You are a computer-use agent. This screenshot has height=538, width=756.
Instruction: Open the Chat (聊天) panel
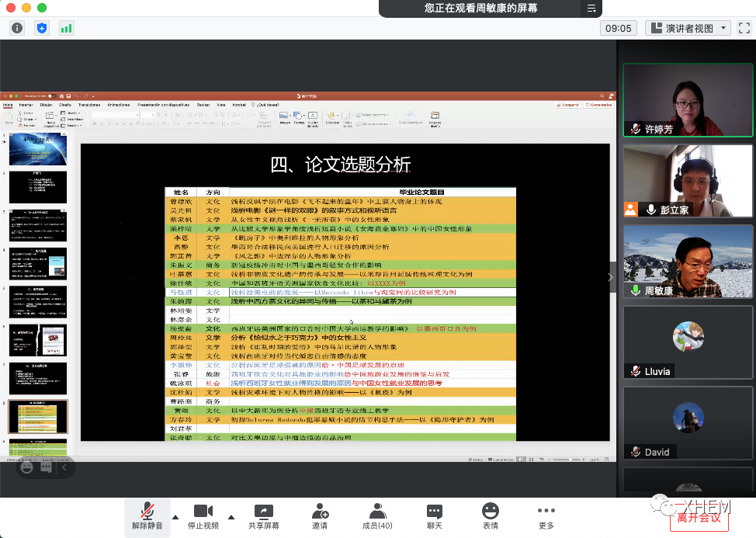click(x=434, y=516)
